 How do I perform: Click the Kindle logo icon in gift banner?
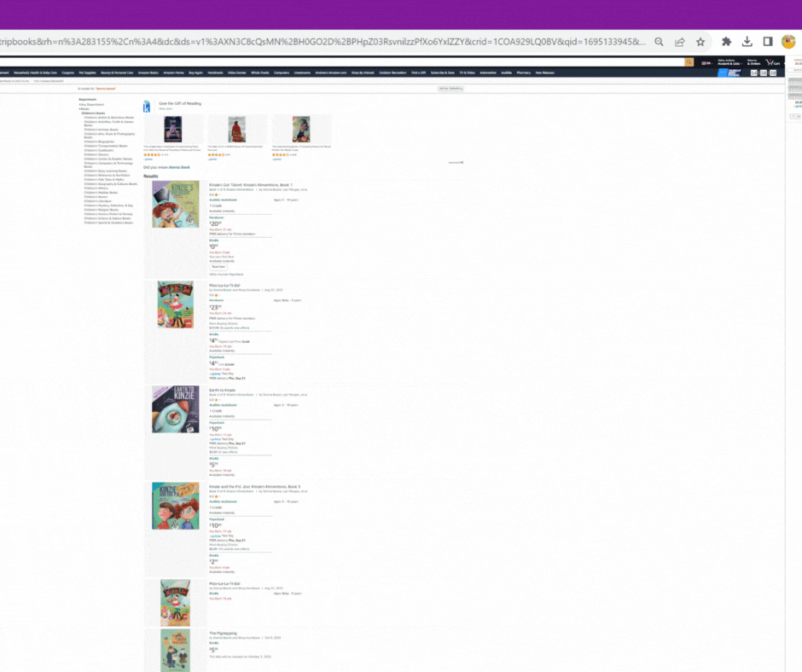pyautogui.click(x=147, y=107)
